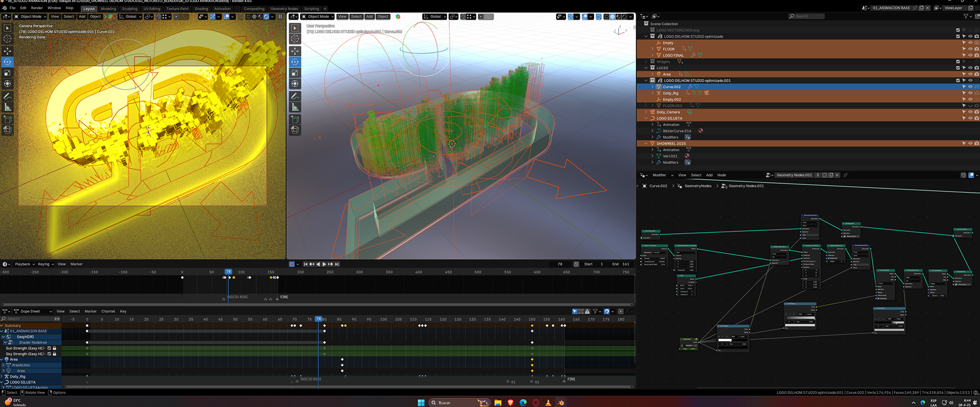This screenshot has height=407, width=980.
Task: Select the Scale tool in the User Perspective viewport
Action: tap(295, 73)
